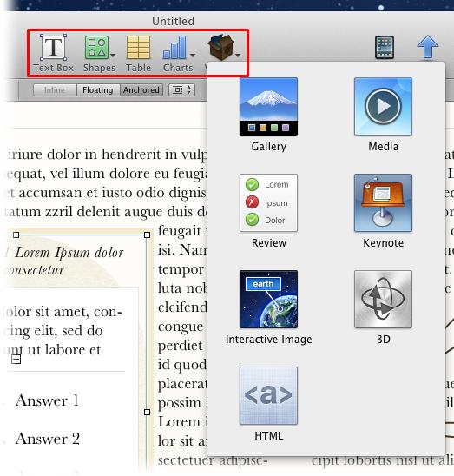Select the Inline placement option
Image resolution: width=454 pixels, height=476 pixels.
point(55,90)
